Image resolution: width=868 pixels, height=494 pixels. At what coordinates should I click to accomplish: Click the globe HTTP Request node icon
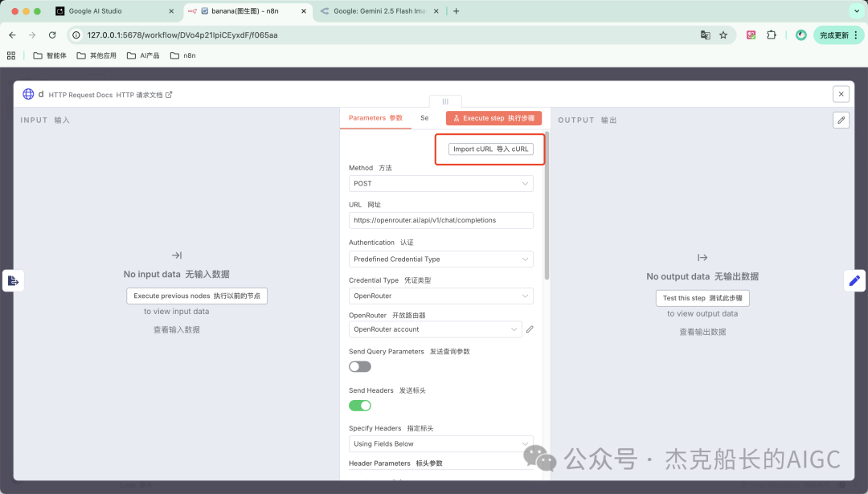pos(28,94)
